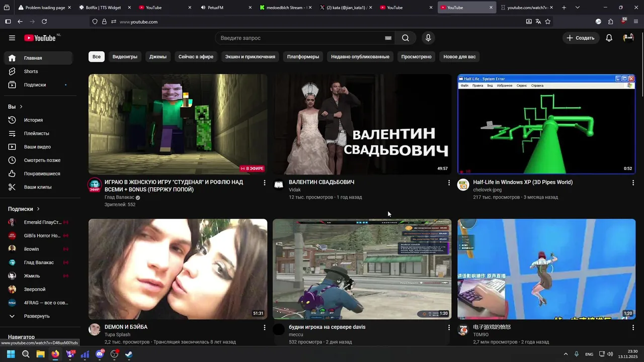Image resolution: width=644 pixels, height=362 pixels.
Task: Open Подписки in the sidebar
Action: pyautogui.click(x=39, y=85)
